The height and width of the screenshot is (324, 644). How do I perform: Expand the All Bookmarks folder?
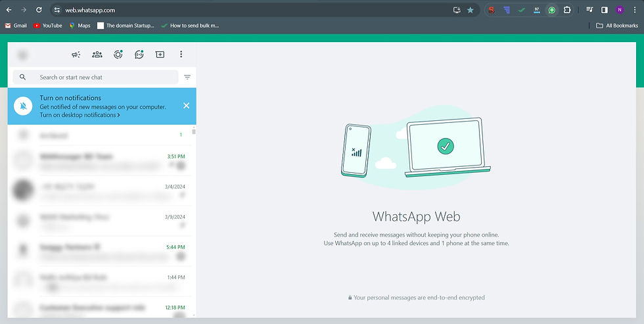[617, 26]
